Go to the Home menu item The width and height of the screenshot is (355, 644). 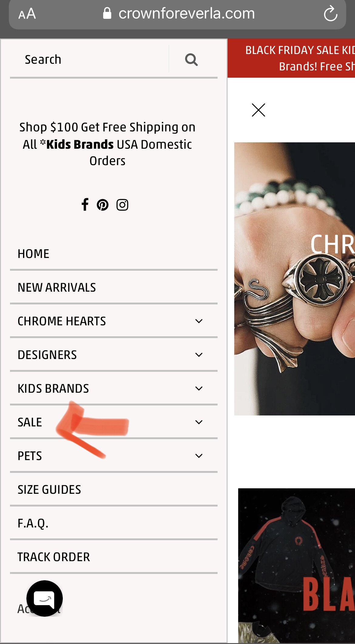[x=114, y=254]
